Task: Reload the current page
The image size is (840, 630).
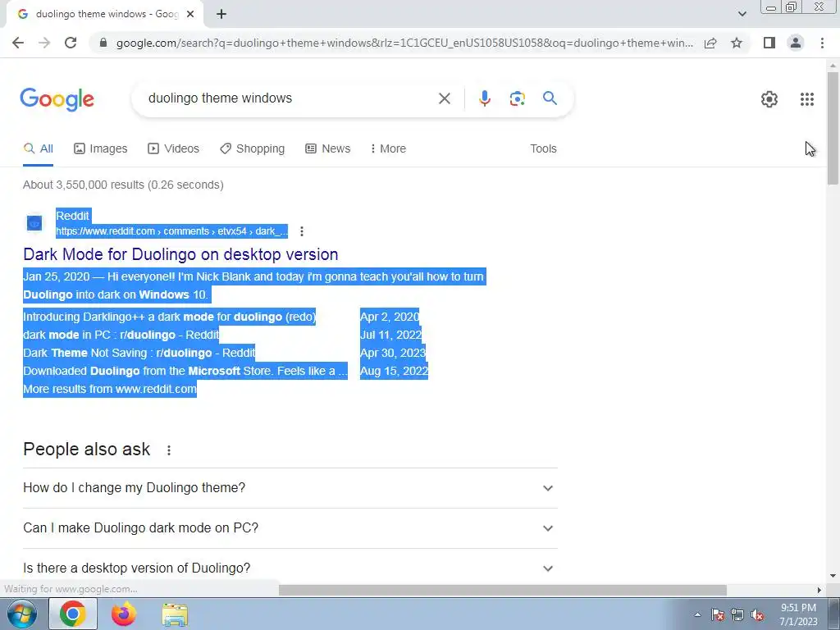Action: coord(71,43)
